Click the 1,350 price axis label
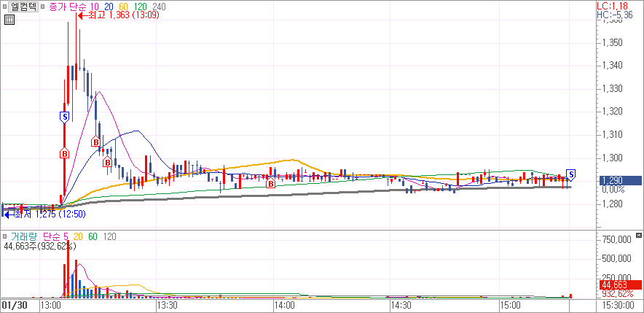The width and height of the screenshot is (644, 313). click(x=612, y=43)
